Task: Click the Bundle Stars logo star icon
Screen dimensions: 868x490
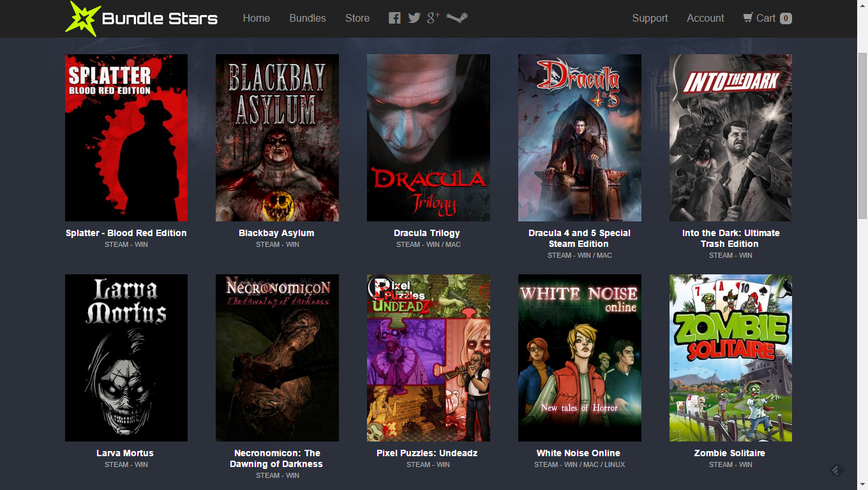Action: click(83, 19)
